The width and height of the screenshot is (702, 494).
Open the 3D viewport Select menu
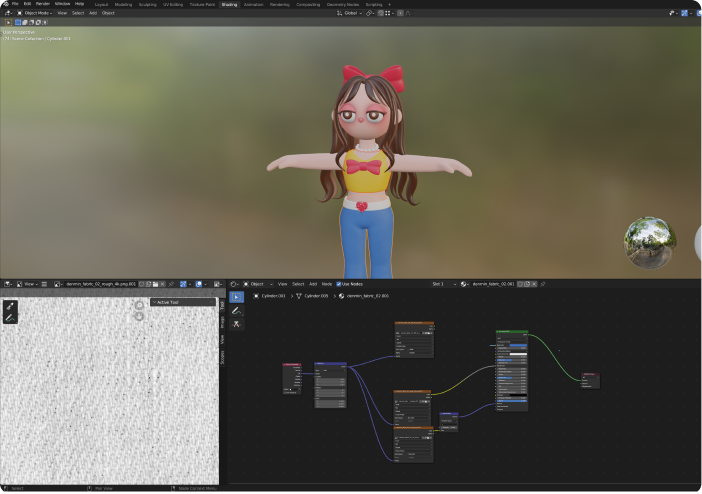point(78,13)
